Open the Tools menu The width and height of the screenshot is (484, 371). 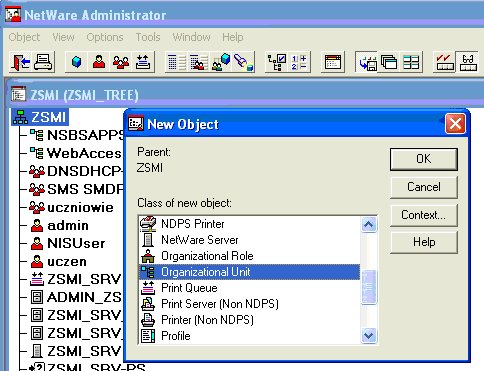[x=148, y=37]
